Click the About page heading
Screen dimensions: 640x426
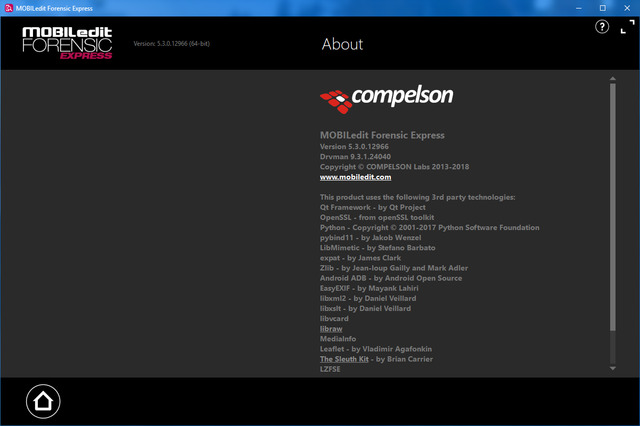pyautogui.click(x=342, y=44)
